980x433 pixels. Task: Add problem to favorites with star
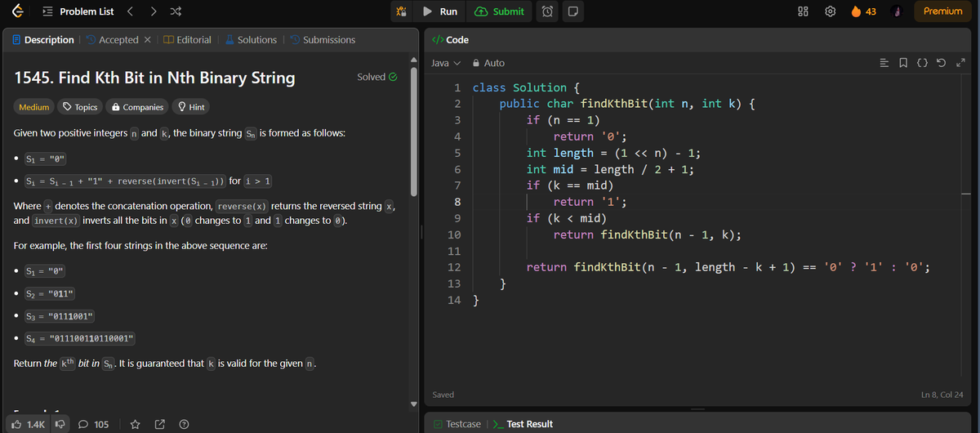click(x=136, y=424)
